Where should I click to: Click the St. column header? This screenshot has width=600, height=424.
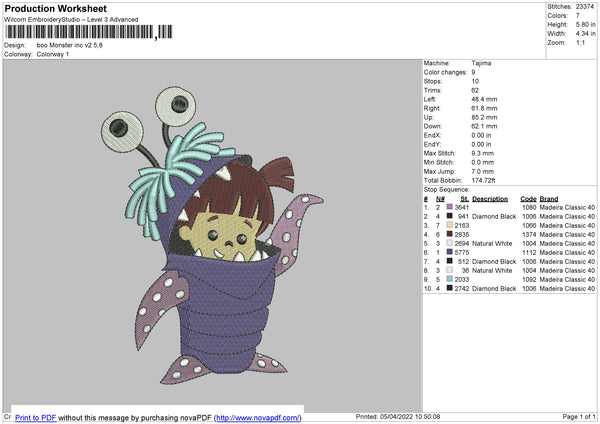click(x=465, y=199)
